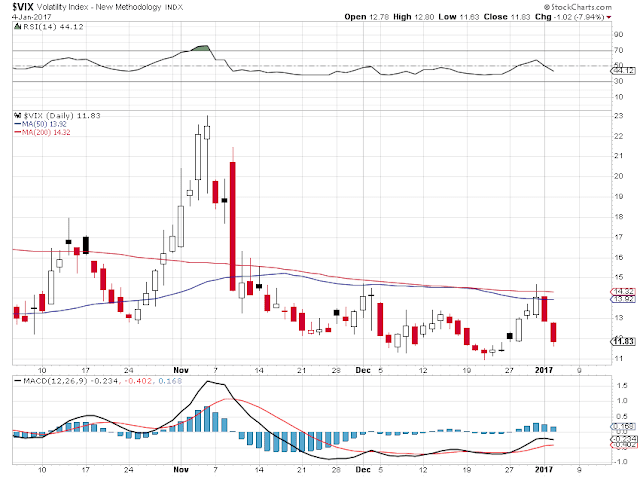Click the MACD(12,26,9) -0.234 label

pyautogui.click(x=71, y=381)
